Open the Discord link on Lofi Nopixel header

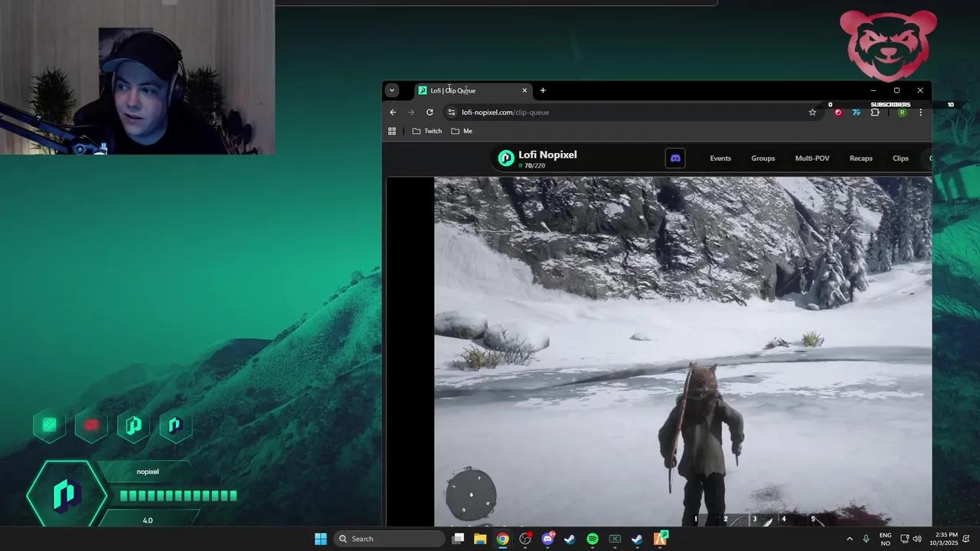click(675, 158)
